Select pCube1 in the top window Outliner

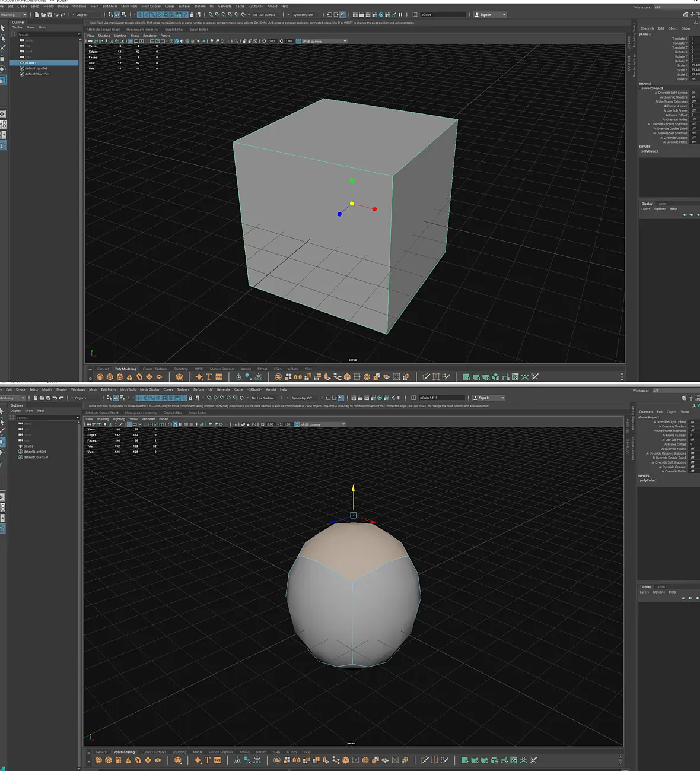pos(44,63)
